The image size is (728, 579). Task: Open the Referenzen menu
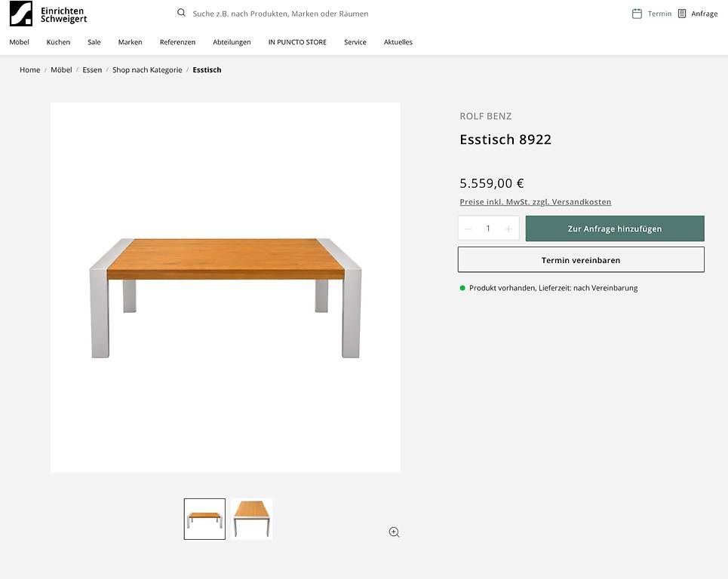pos(177,42)
